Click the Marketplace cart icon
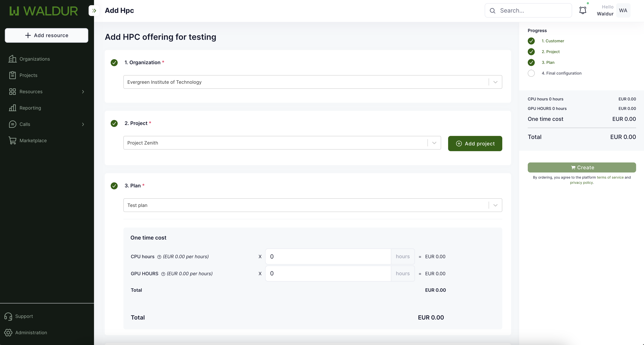644x345 pixels. pos(12,140)
